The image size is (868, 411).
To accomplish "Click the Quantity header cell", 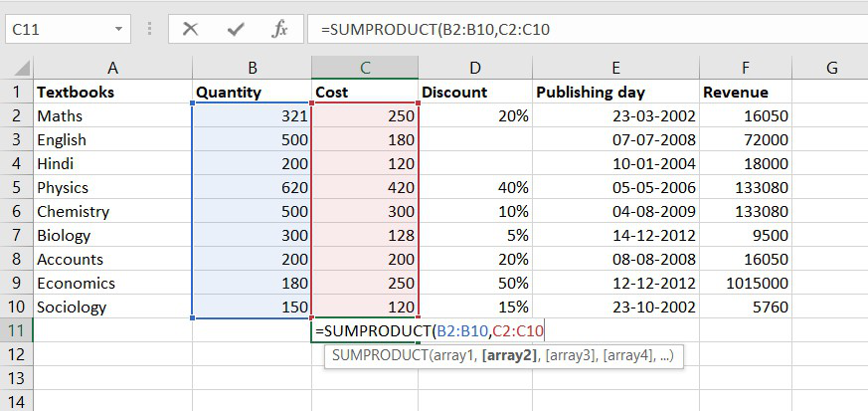I will (x=252, y=92).
